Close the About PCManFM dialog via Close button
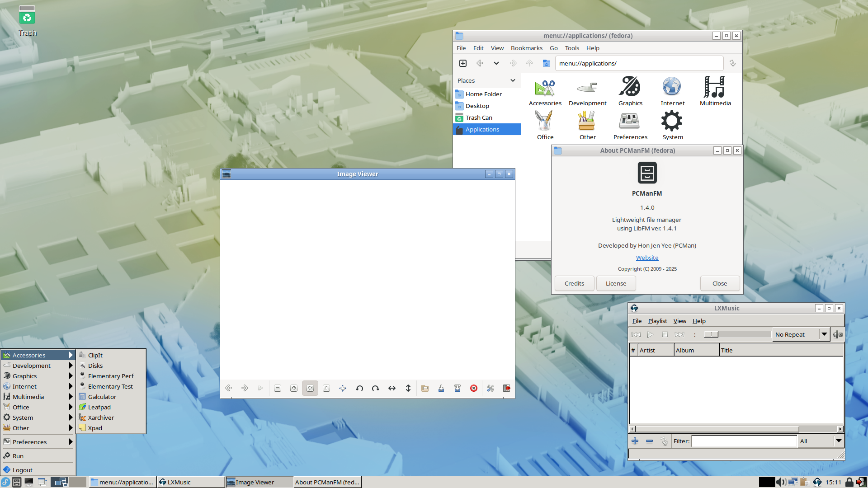The image size is (868, 488). pos(720,283)
